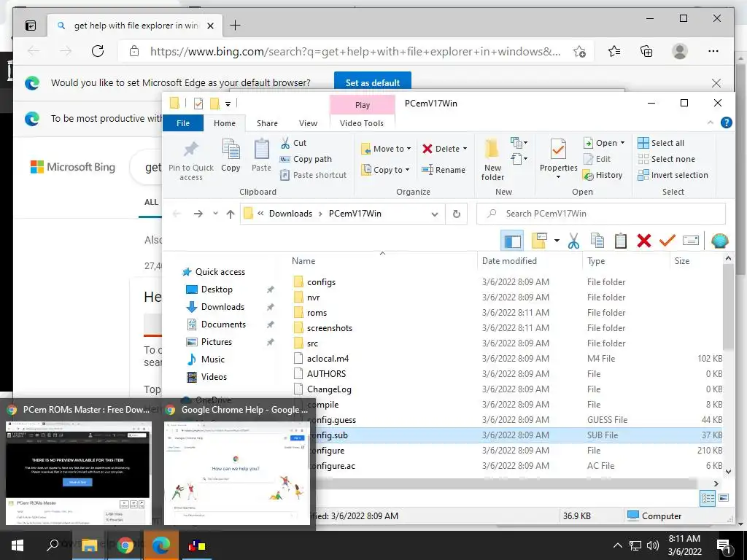Open the Video Tools tab
Viewport: 747px width, 560px height.
(x=362, y=123)
